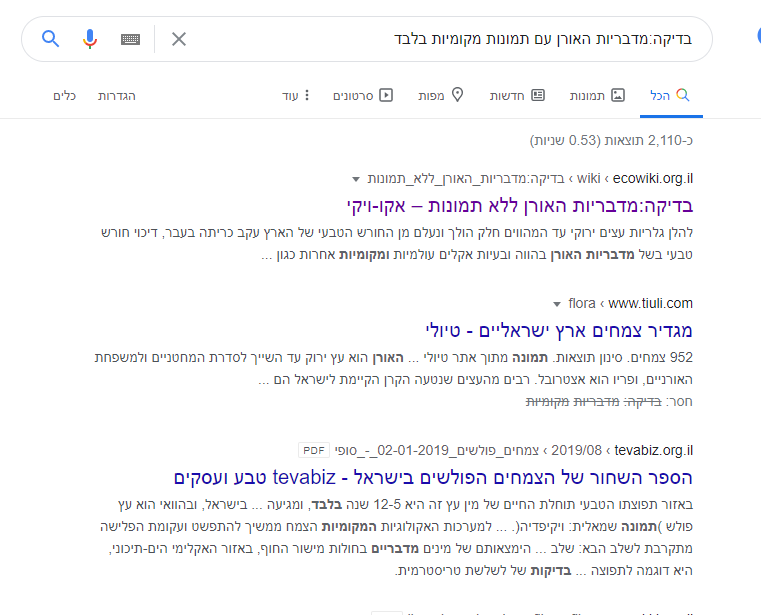Click the tevabiz.org.il URL breadcrumb
Viewport: 761px width, 615px height.
pos(513,450)
